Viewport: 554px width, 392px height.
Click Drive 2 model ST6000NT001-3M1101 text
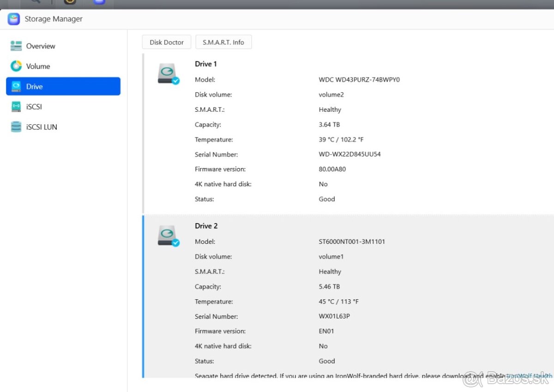(x=352, y=241)
